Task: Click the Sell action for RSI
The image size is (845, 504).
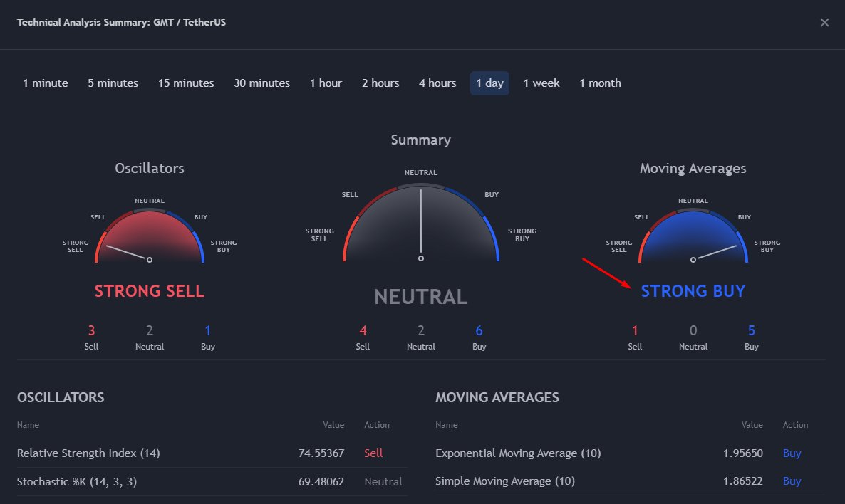Action: click(x=373, y=453)
